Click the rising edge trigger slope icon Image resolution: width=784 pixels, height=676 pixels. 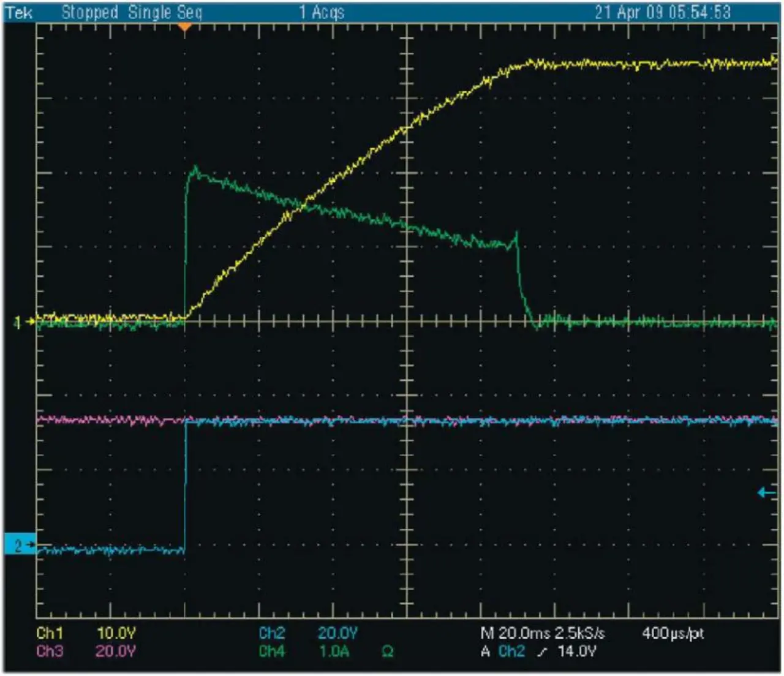tap(541, 652)
